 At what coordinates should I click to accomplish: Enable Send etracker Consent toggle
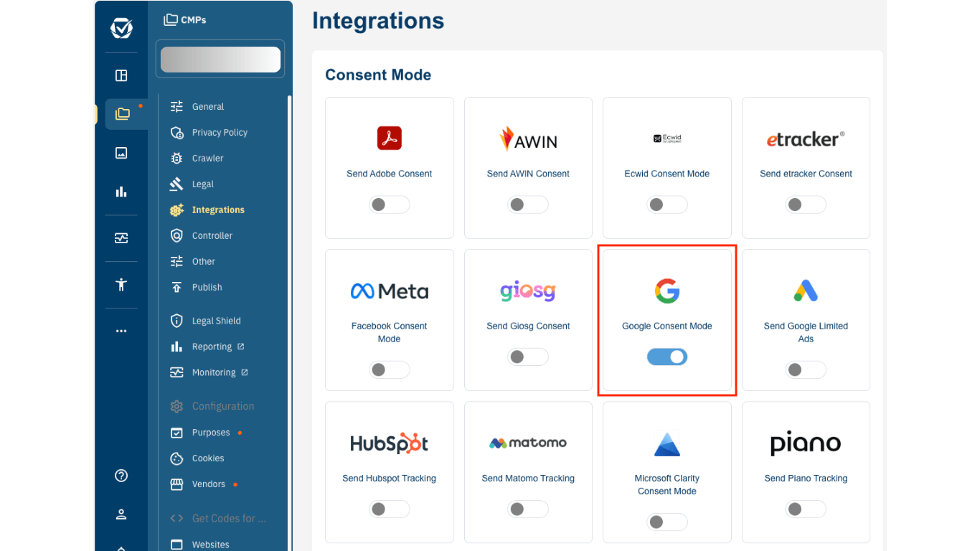[x=806, y=204]
